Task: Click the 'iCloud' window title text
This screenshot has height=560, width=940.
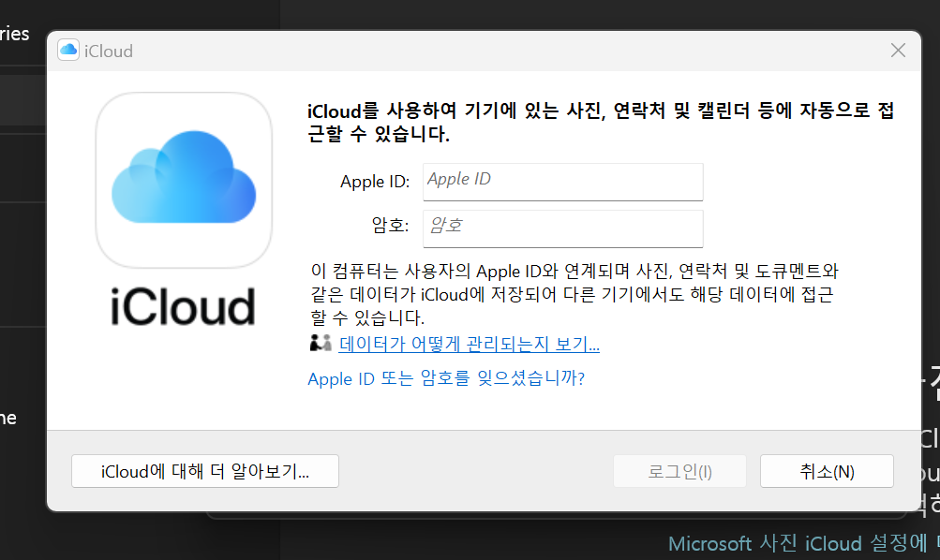Action: (x=109, y=51)
